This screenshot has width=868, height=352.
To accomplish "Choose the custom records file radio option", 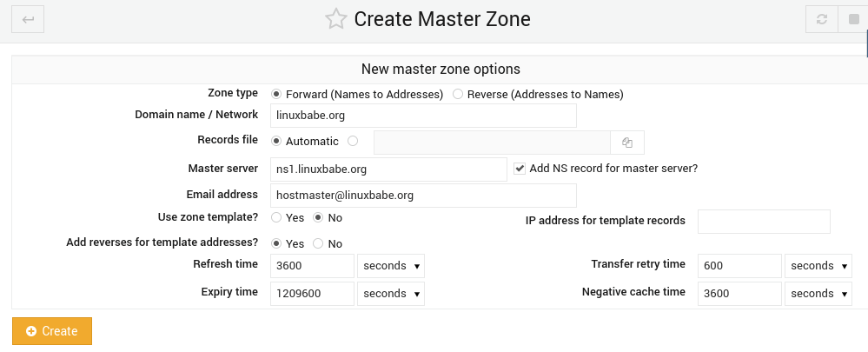I will pos(353,141).
